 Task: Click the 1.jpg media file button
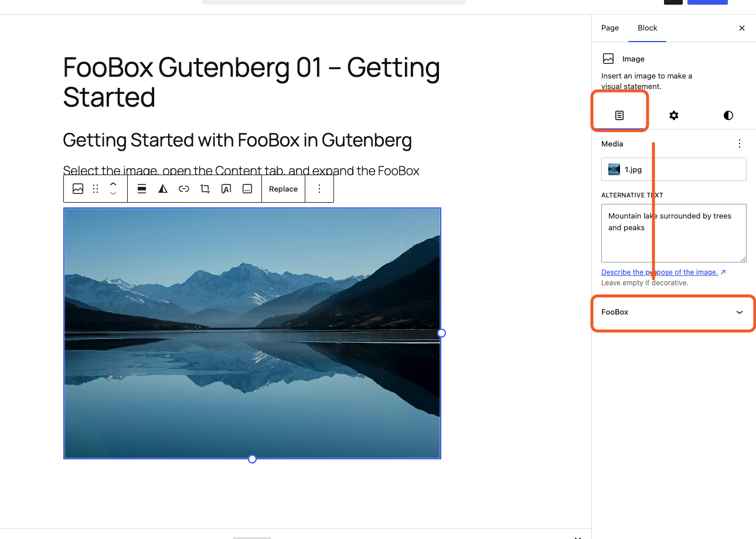pyautogui.click(x=674, y=169)
